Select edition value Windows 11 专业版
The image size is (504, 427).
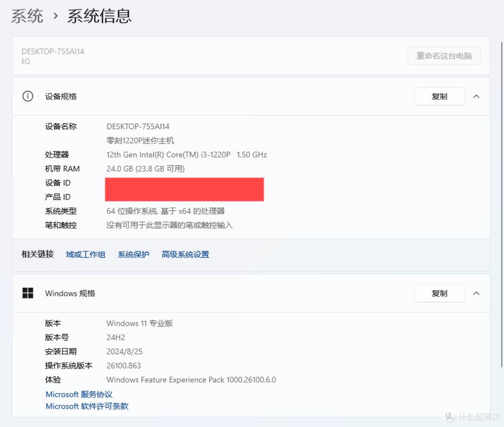[x=140, y=323]
